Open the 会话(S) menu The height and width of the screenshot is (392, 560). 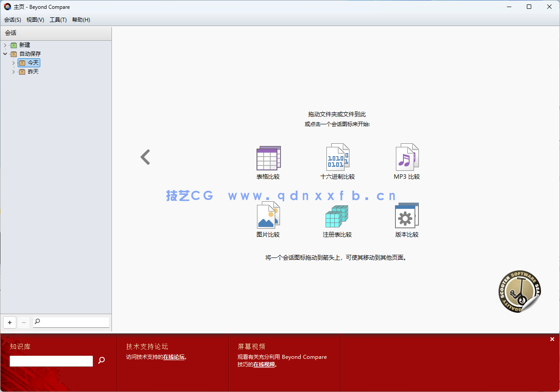[x=12, y=19]
